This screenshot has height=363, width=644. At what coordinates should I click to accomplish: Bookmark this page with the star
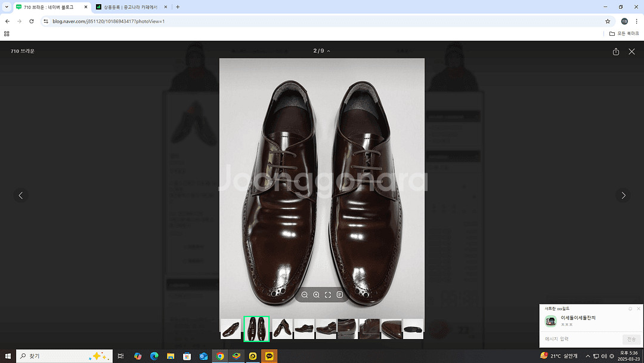[608, 21]
